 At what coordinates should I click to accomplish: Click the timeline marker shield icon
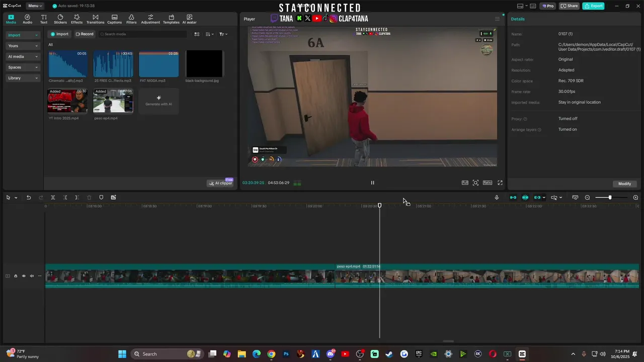point(101,198)
